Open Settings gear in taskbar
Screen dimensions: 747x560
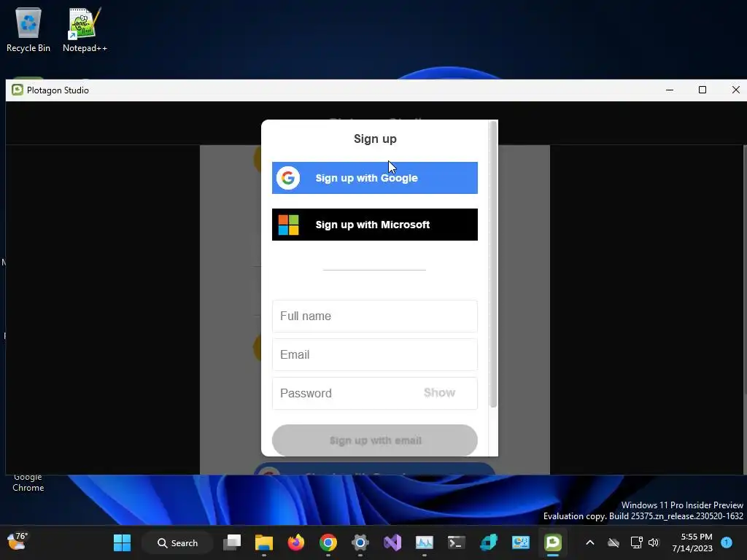tap(360, 542)
